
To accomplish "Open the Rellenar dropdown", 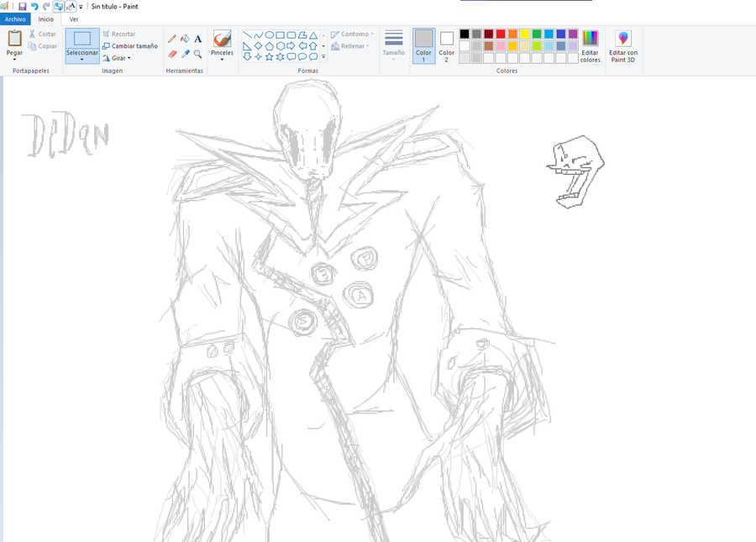I will point(350,46).
